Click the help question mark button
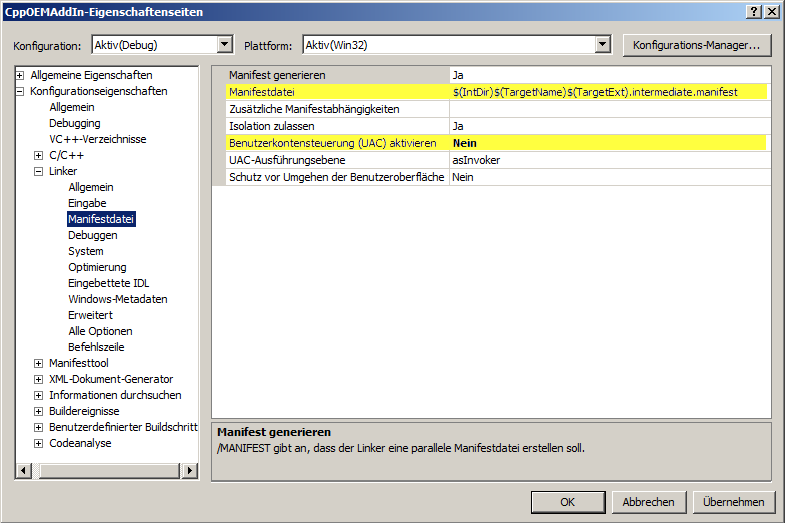Image resolution: width=785 pixels, height=523 pixels. pos(753,12)
